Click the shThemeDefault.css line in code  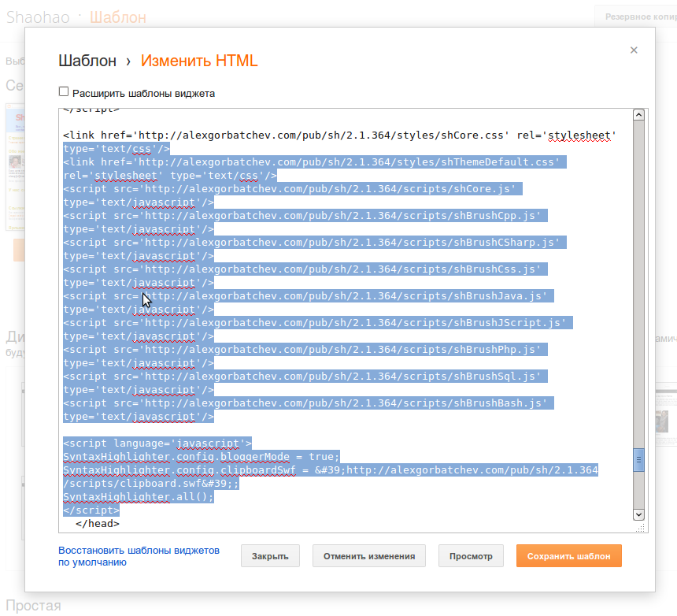[315, 162]
